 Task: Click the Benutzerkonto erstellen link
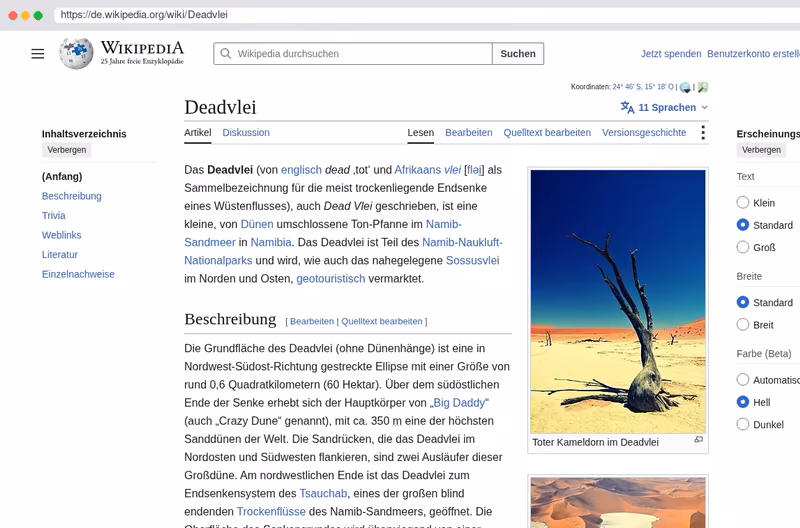754,54
